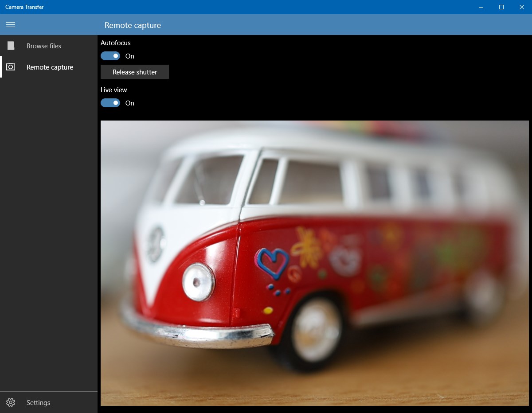Disable the Live view switch
This screenshot has width=532, height=413.
pos(110,103)
